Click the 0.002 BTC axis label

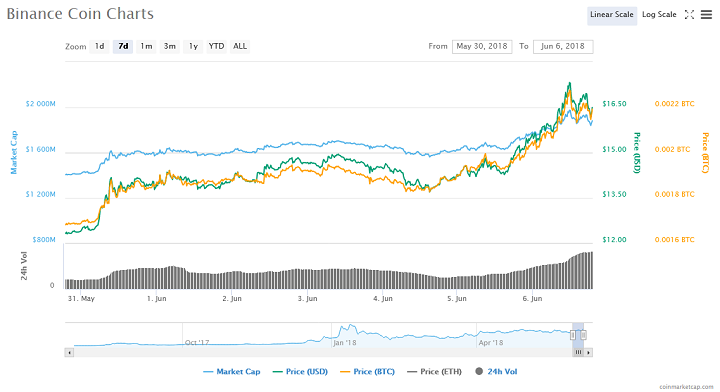(x=672, y=149)
